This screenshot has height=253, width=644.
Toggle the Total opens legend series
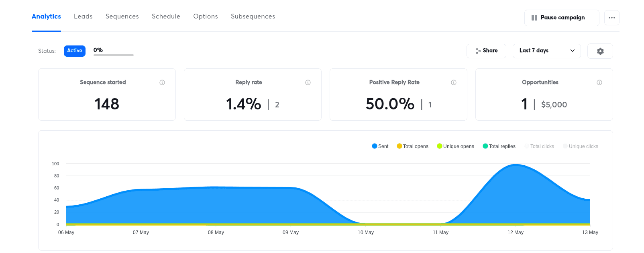(412, 146)
